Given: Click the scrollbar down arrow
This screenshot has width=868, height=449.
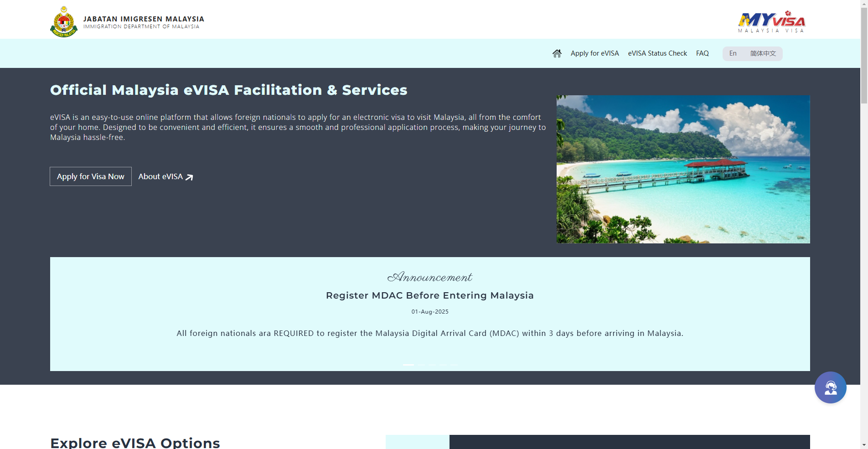Looking at the screenshot, I should 864,445.
